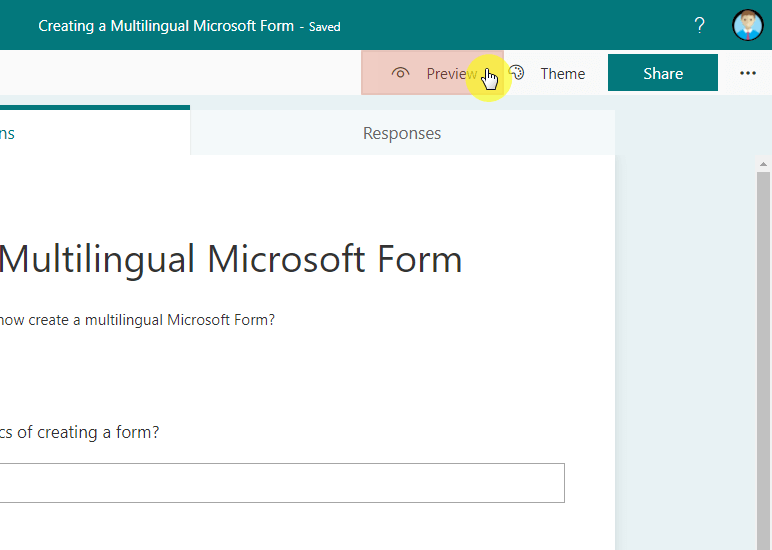Switch to the Responses tab
Screen dimensions: 772x550
coord(402,133)
